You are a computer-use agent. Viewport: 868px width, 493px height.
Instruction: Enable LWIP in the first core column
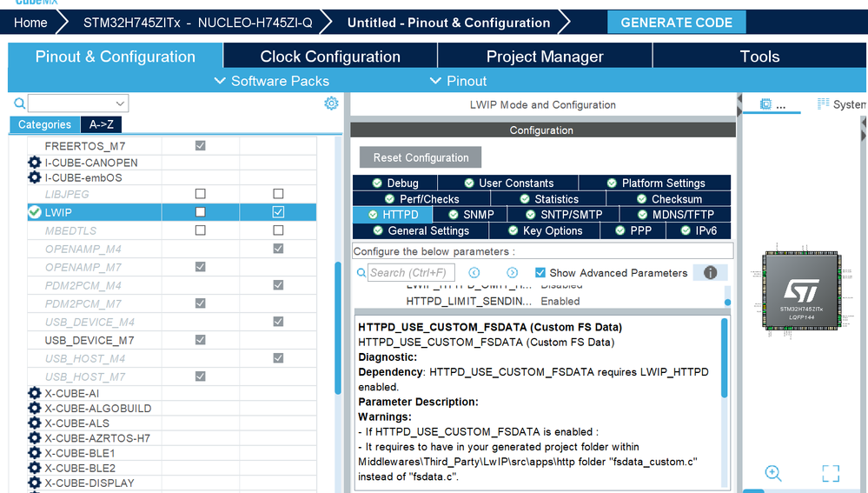point(201,212)
